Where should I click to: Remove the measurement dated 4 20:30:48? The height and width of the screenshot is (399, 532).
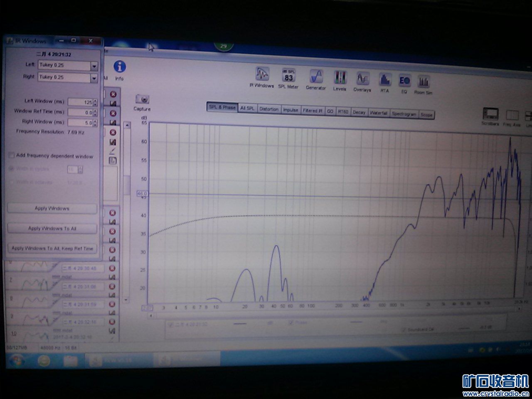(112, 268)
